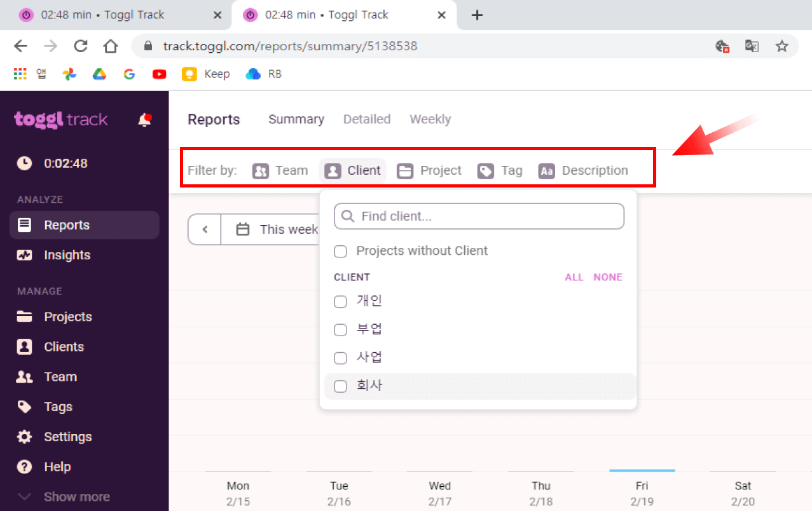
Task: Check the 개인 client checkbox
Action: [x=341, y=301]
